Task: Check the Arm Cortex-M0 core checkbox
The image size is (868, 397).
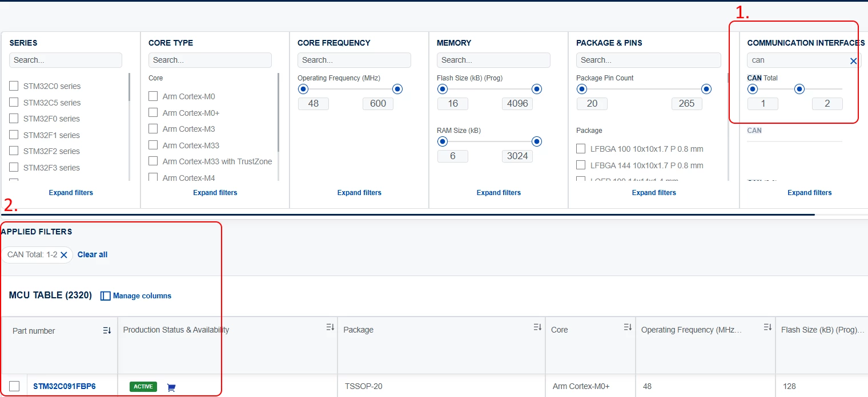Action: [x=153, y=96]
